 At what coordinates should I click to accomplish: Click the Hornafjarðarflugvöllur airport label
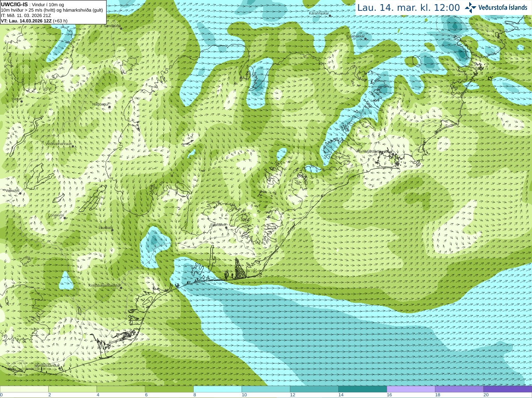[x=374, y=152]
